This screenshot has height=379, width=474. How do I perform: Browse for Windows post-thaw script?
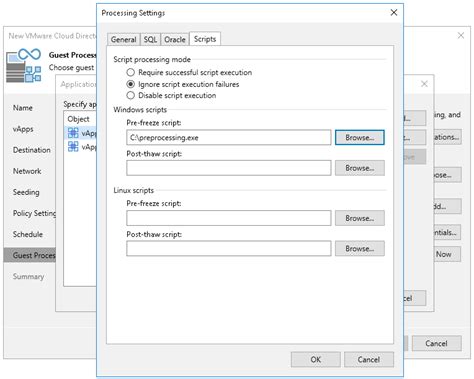[360, 168]
